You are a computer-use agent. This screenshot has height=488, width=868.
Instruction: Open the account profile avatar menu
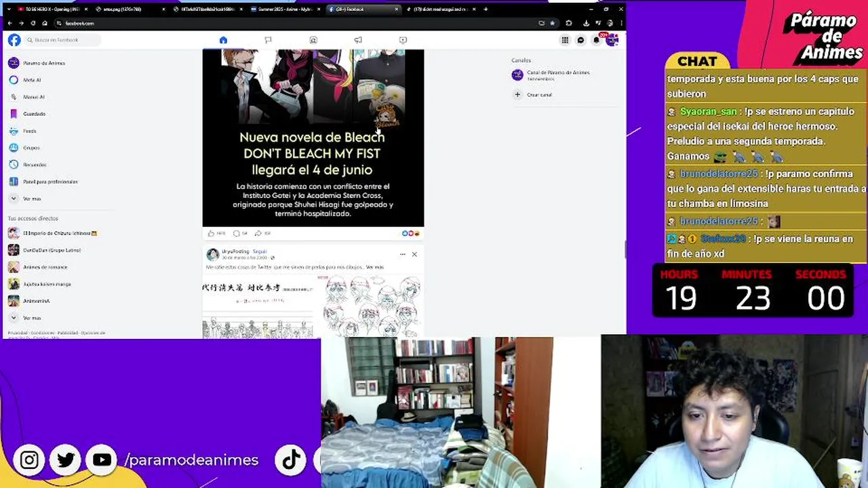612,40
